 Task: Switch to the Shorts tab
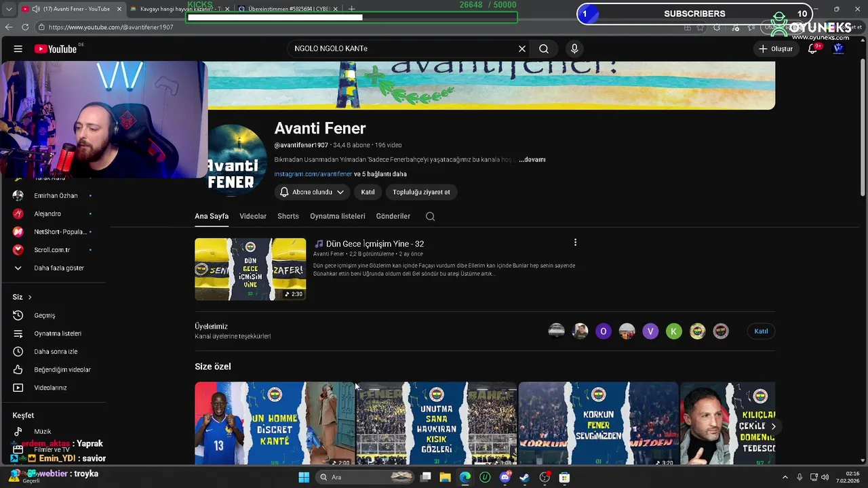click(x=288, y=216)
